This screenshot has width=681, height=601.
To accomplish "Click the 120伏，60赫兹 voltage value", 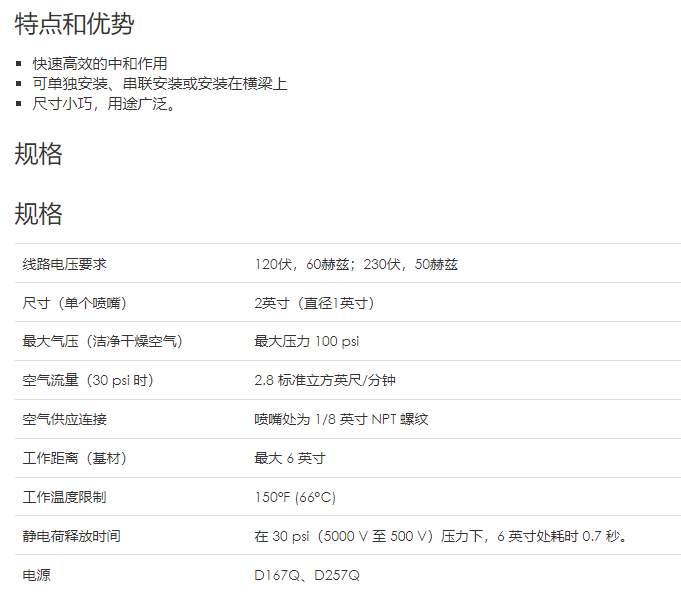I will (356, 264).
